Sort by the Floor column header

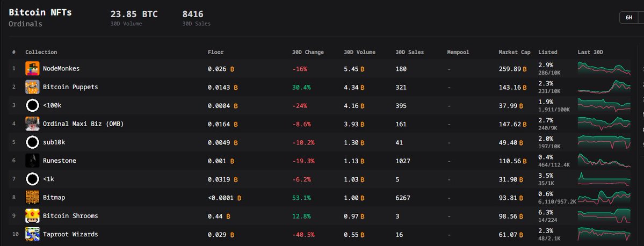click(215, 52)
